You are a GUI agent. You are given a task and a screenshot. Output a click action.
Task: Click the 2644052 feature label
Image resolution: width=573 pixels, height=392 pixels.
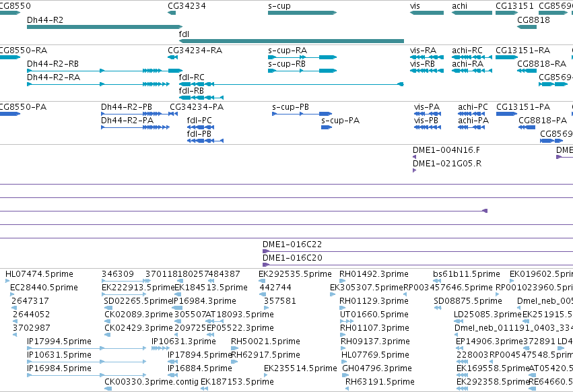31,315
